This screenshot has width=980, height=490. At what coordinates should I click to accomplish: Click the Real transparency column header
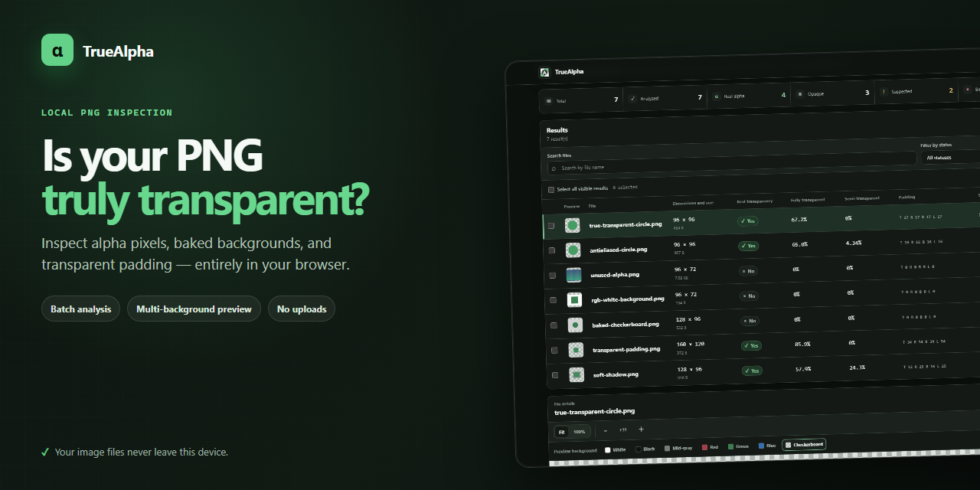[x=754, y=201]
